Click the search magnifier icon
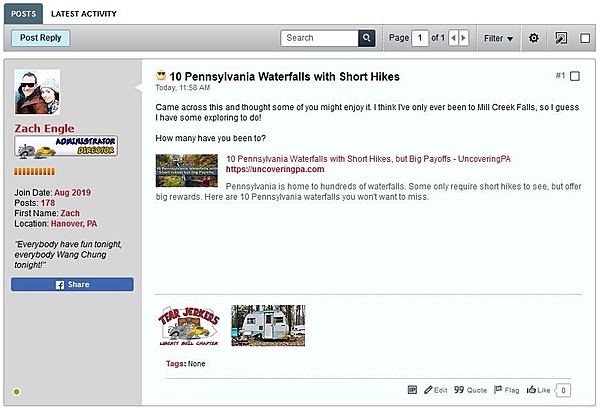600x409 pixels. click(x=368, y=38)
